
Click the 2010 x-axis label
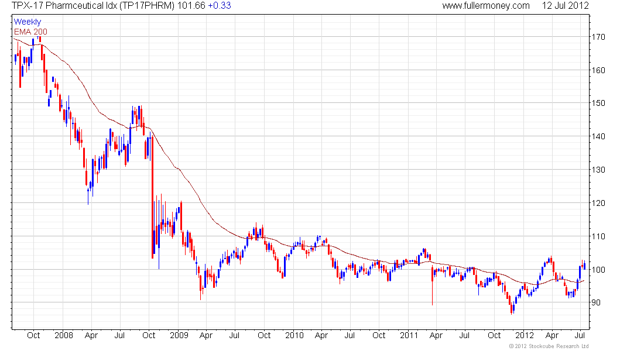(294, 335)
